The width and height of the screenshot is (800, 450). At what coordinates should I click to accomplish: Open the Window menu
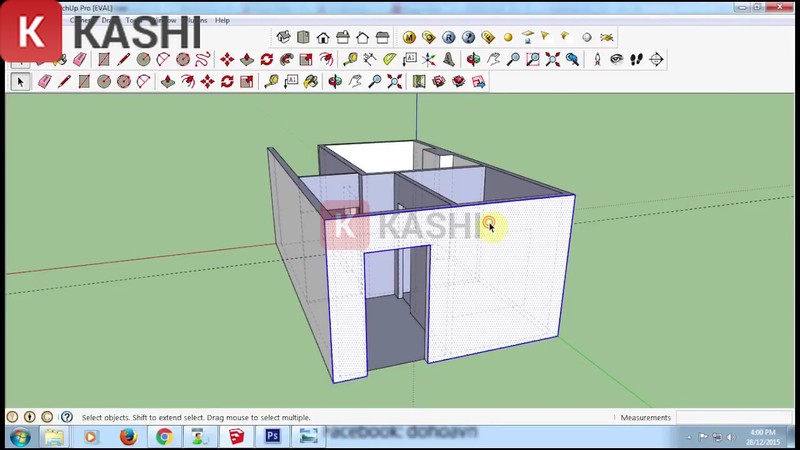pyautogui.click(x=166, y=20)
